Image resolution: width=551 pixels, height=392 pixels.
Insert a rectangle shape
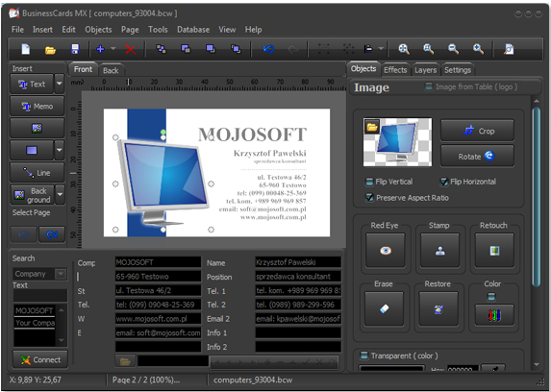coord(32,150)
